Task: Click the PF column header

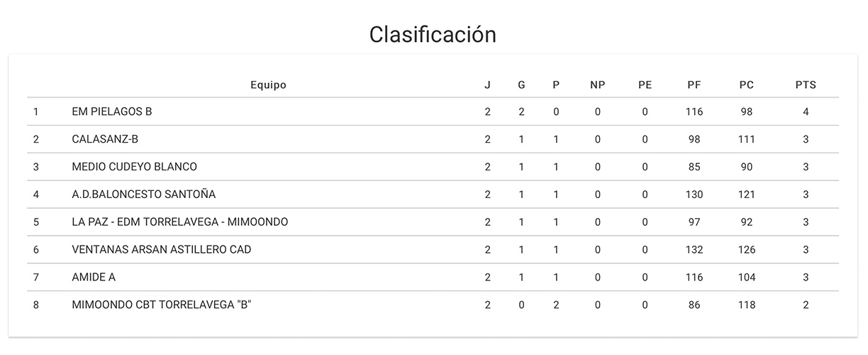Action: pos(694,85)
